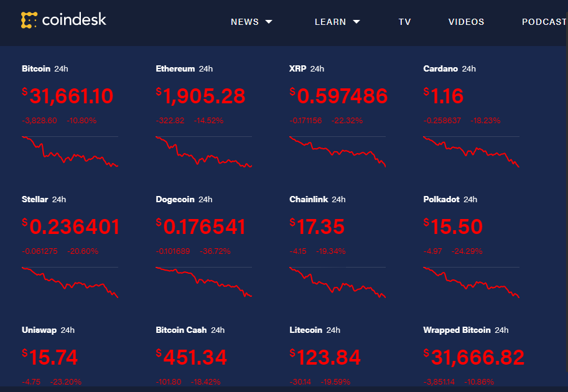View the Dogecoin 24h sparkline chart
Screen dimensions: 568x392
coord(203,282)
